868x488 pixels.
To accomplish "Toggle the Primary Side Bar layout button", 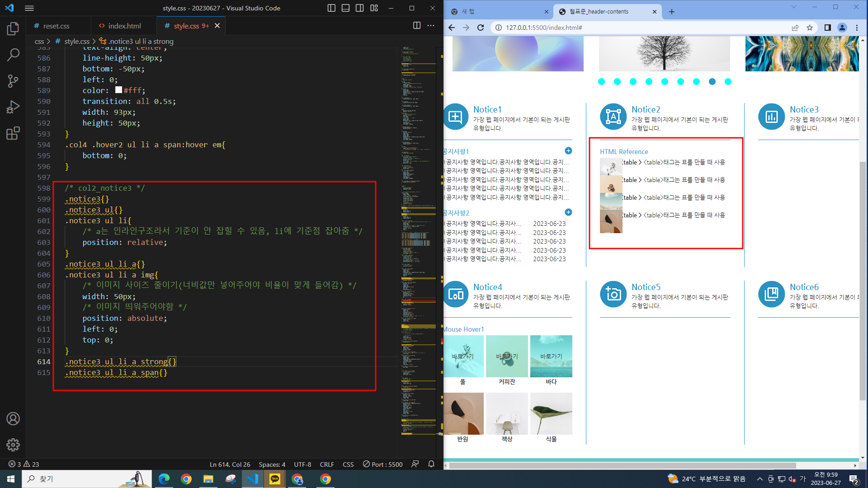I will [331, 8].
